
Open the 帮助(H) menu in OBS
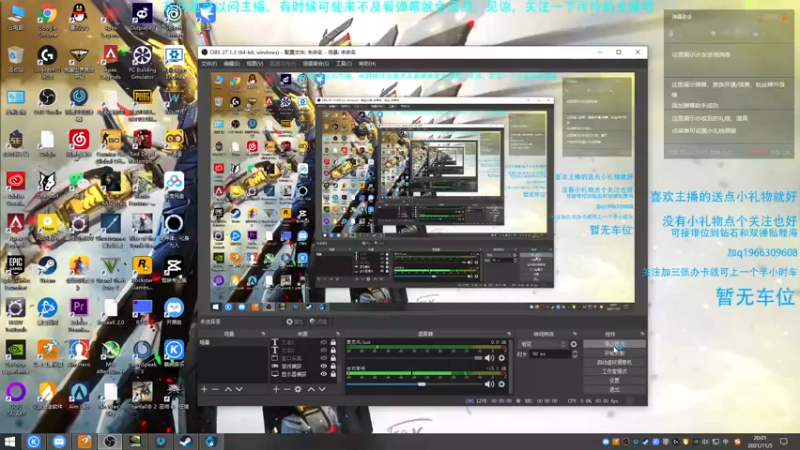367,64
